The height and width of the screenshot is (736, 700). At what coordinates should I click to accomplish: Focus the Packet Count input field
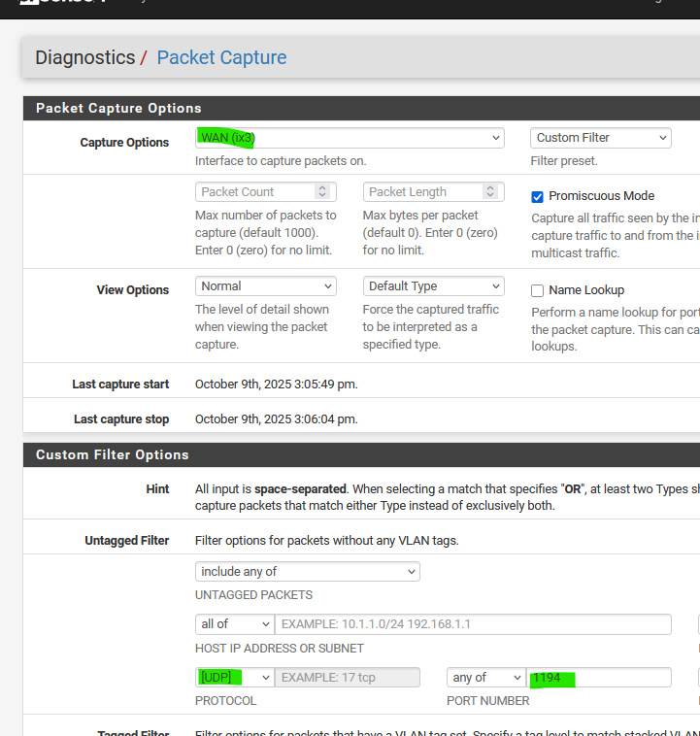click(254, 192)
